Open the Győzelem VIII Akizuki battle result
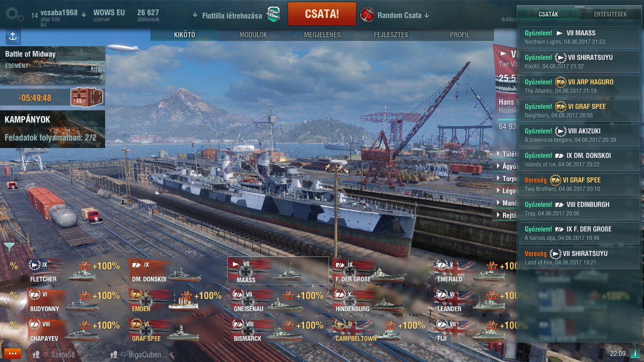644x362 pixels. pyautogui.click(x=579, y=135)
